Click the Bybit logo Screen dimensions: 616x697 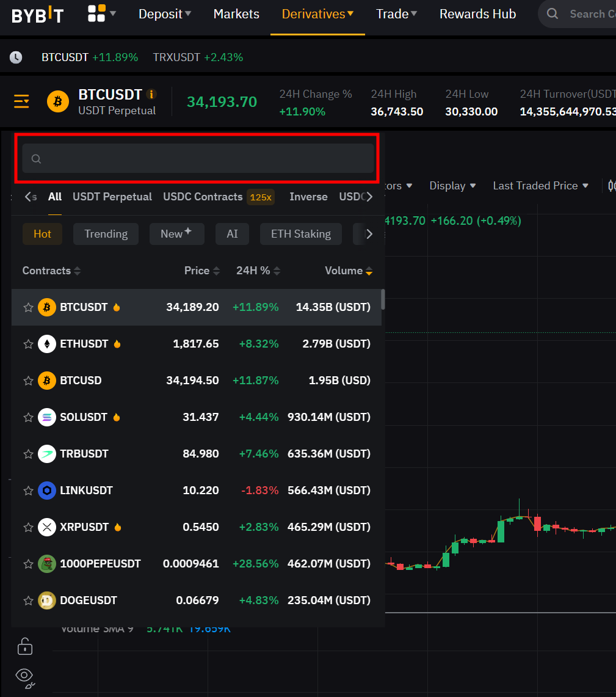click(38, 15)
